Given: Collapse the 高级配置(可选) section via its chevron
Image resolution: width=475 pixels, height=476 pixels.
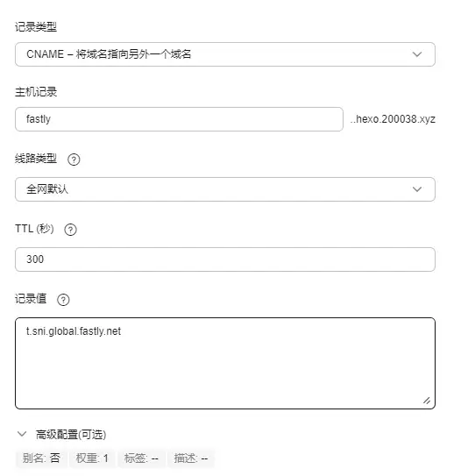Looking at the screenshot, I should (x=22, y=434).
